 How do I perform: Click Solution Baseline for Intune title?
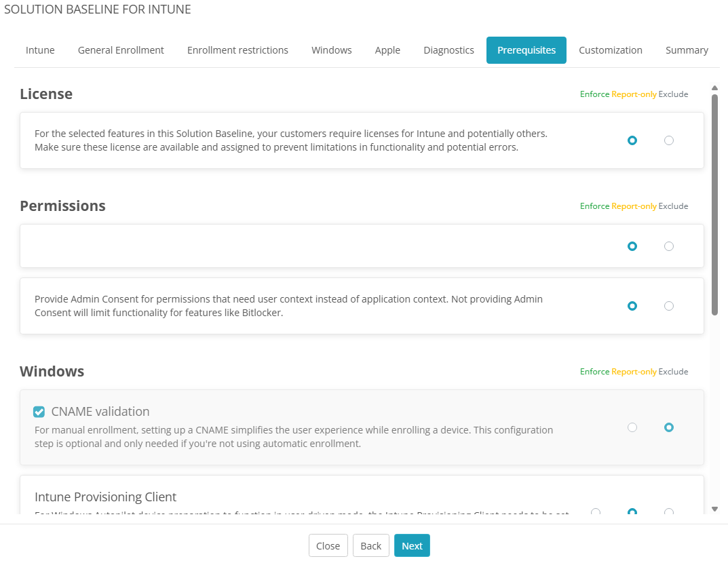98,9
